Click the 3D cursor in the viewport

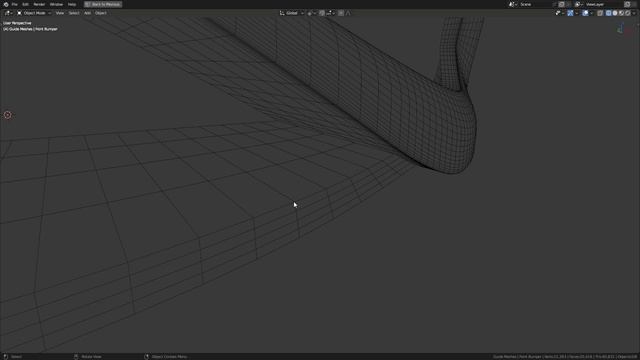7,115
